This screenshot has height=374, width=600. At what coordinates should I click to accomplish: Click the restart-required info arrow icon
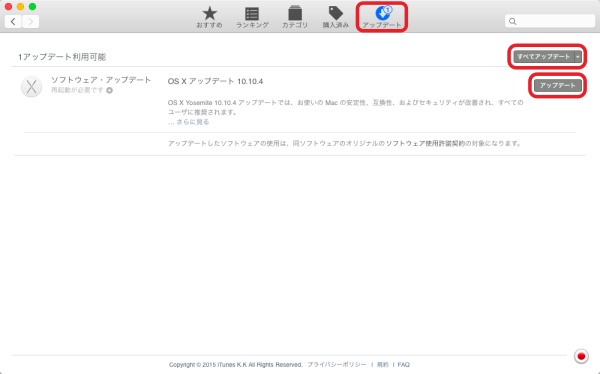(x=109, y=90)
